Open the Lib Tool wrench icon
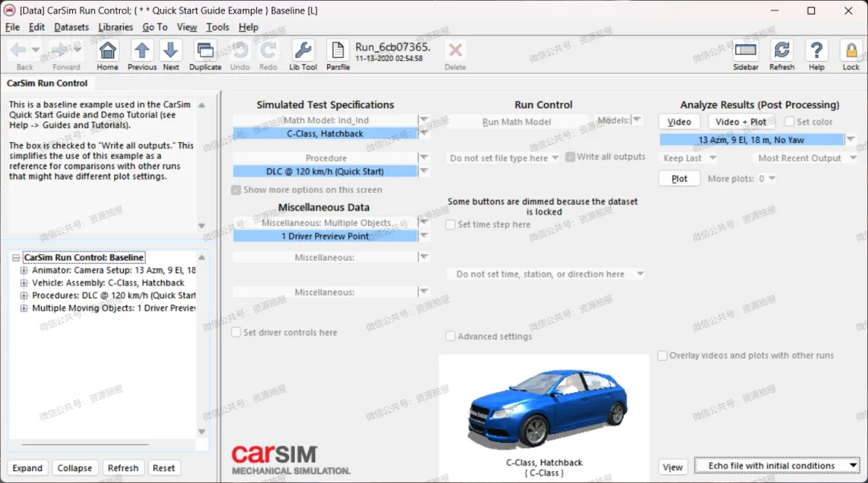868x483 pixels. pos(303,51)
